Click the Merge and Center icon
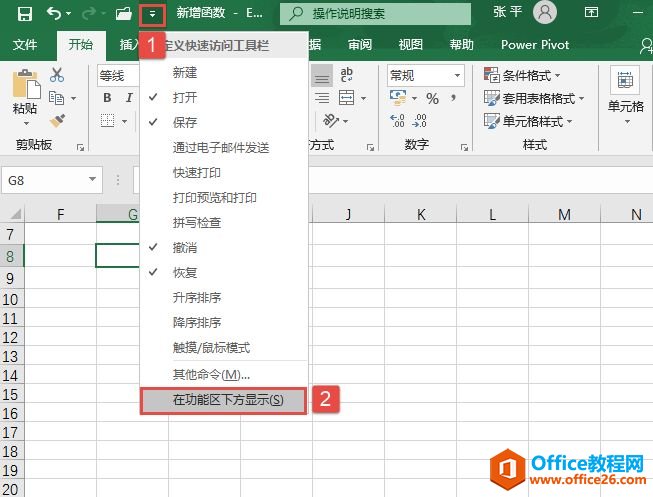The height and width of the screenshot is (497, 653). 346,98
